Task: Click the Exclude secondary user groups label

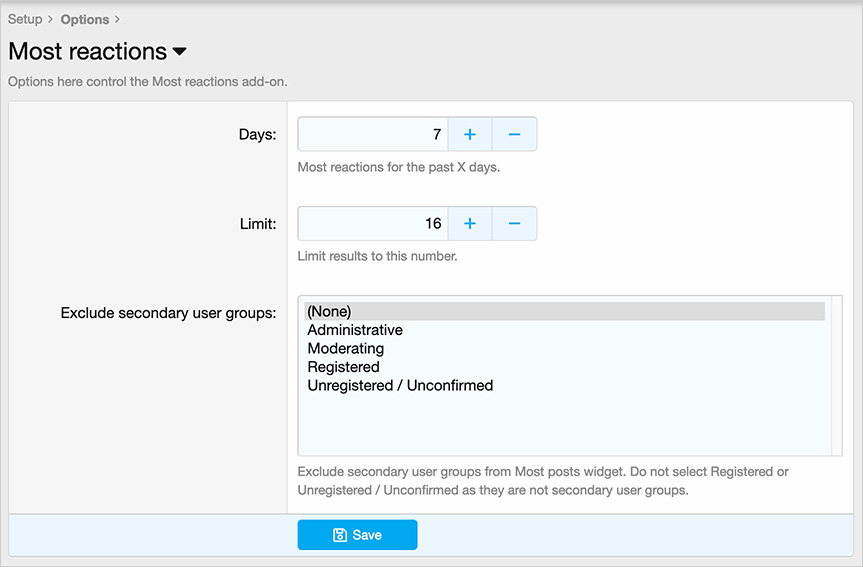Action: click(x=168, y=313)
